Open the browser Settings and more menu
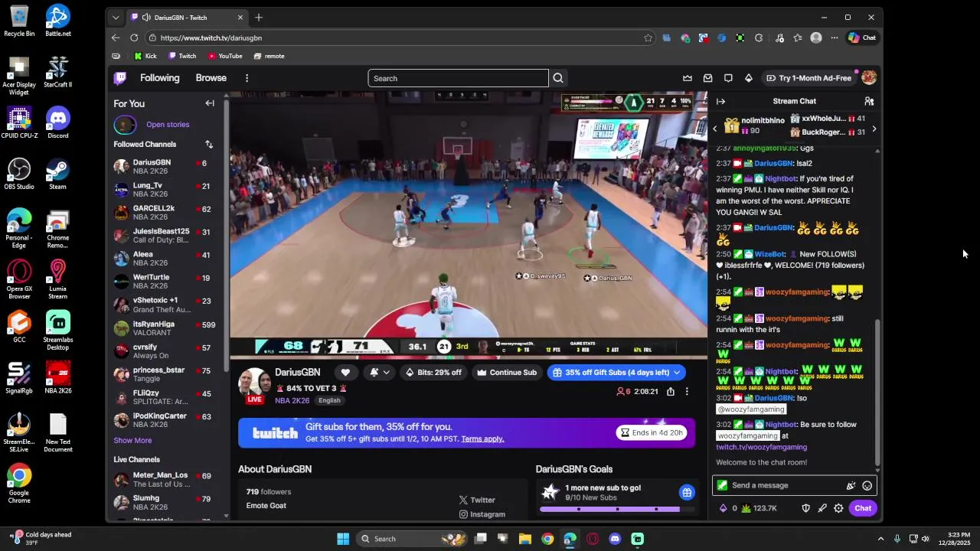Image resolution: width=980 pixels, height=551 pixels. click(835, 37)
